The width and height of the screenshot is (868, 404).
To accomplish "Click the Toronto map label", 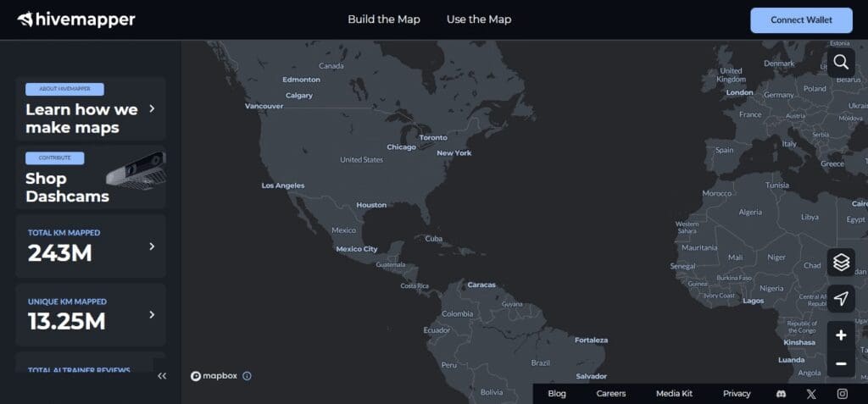I will tap(433, 137).
